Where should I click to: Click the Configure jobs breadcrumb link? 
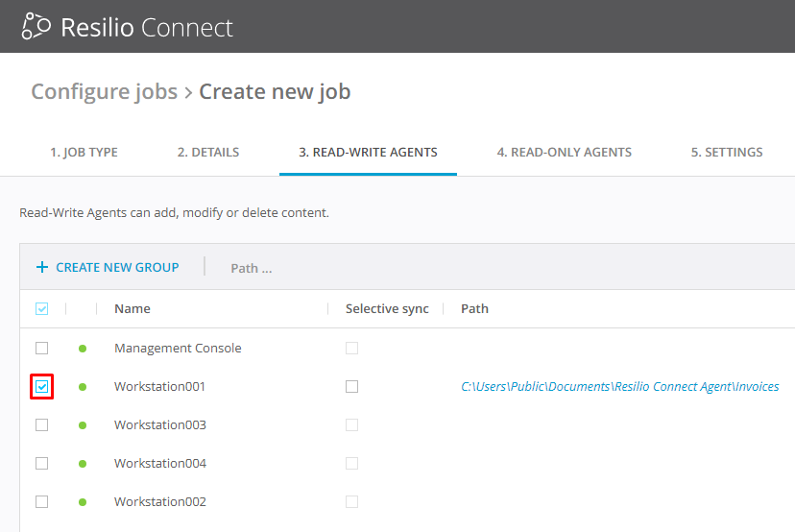tap(104, 91)
